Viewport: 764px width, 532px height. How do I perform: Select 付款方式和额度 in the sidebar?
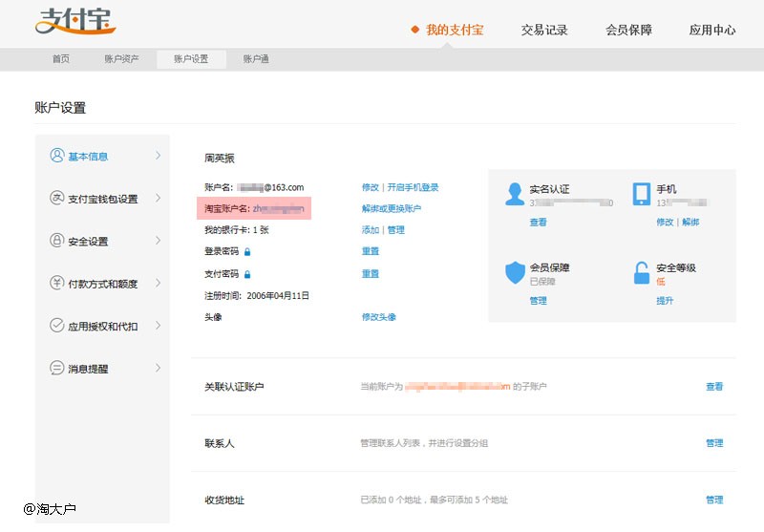[103, 284]
